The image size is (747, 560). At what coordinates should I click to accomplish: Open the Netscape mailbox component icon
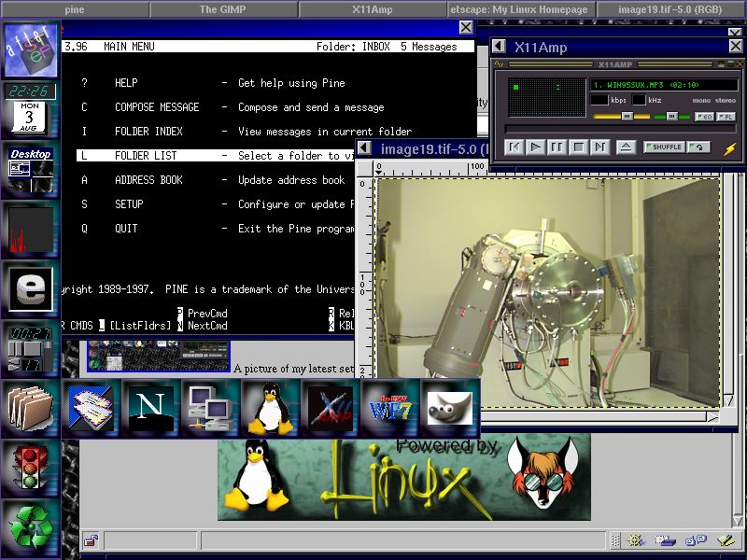(665, 540)
